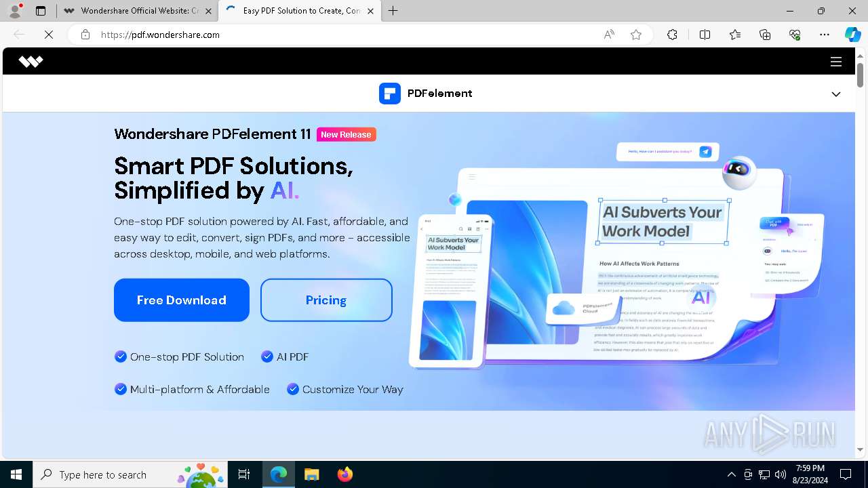868x488 pixels.
Task: Open the clock and calendar
Action: click(x=811, y=474)
